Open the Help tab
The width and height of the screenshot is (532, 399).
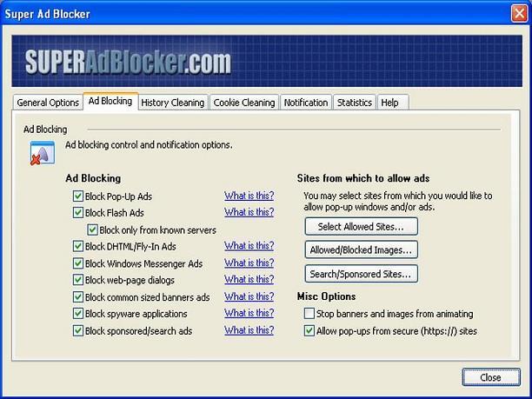pos(393,103)
